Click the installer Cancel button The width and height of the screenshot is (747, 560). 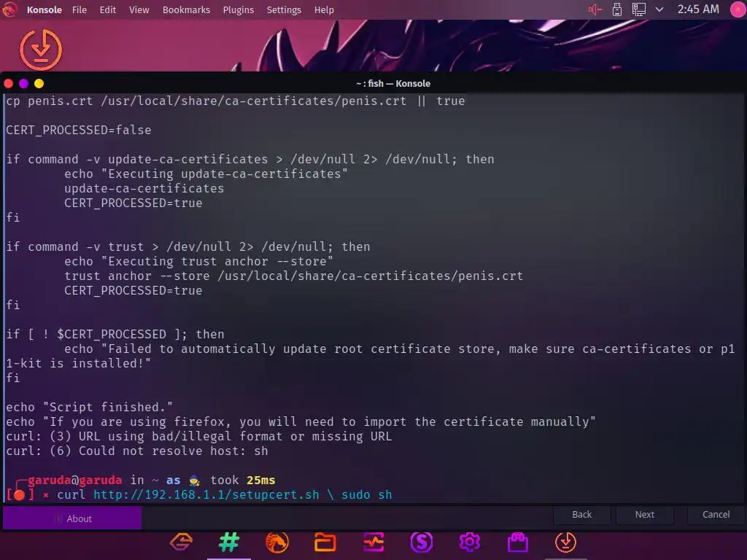tap(716, 515)
